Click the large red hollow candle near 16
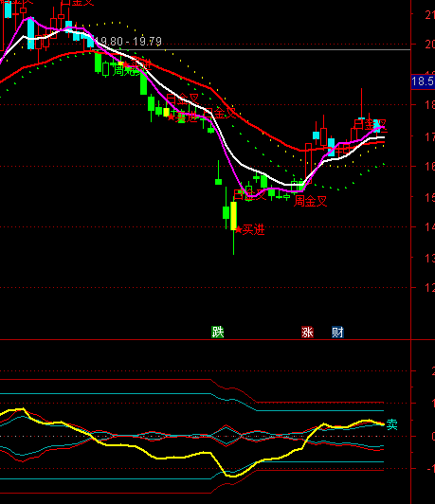 (x=308, y=163)
